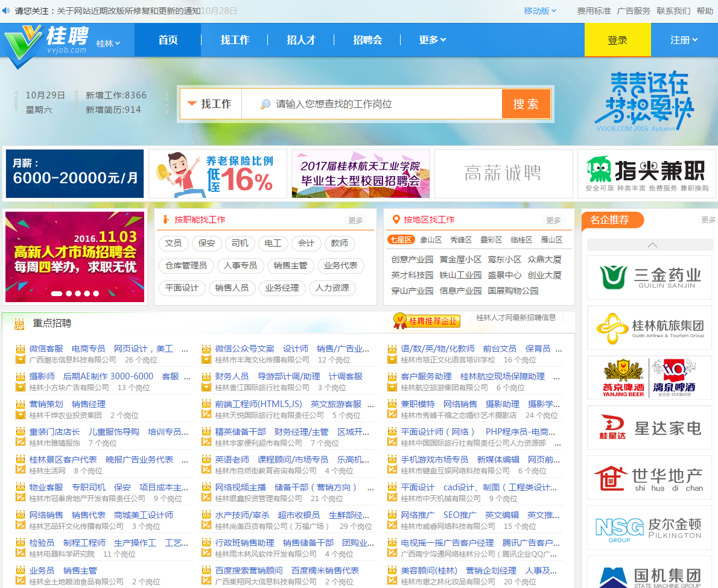Go to the 首页 tab
Image resolution: width=718 pixels, height=588 pixels.
click(x=168, y=40)
